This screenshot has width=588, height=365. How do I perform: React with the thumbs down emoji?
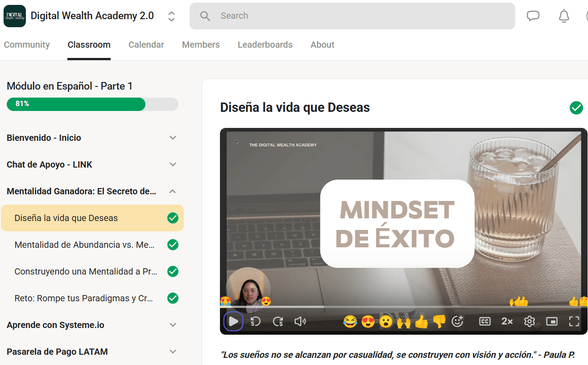439,321
